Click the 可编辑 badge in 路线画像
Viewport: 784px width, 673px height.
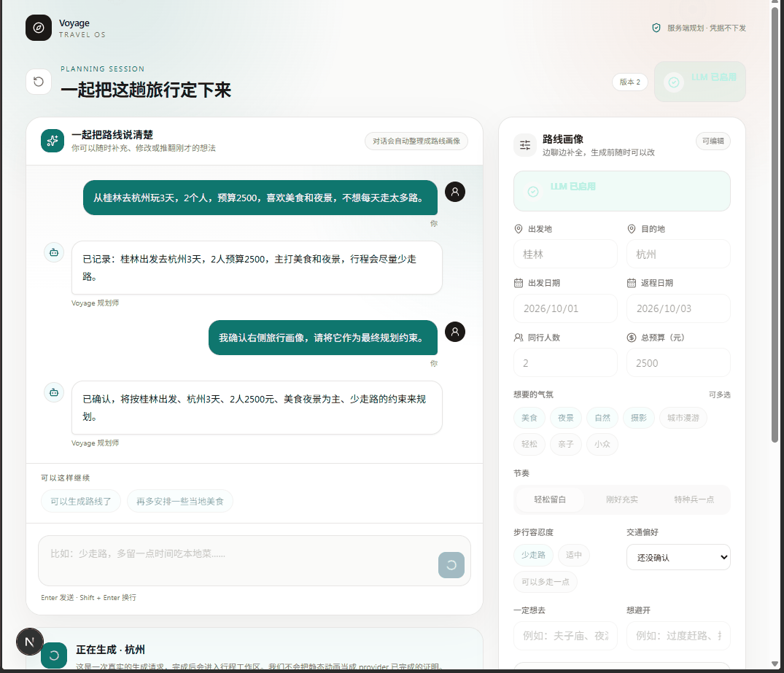pos(713,141)
